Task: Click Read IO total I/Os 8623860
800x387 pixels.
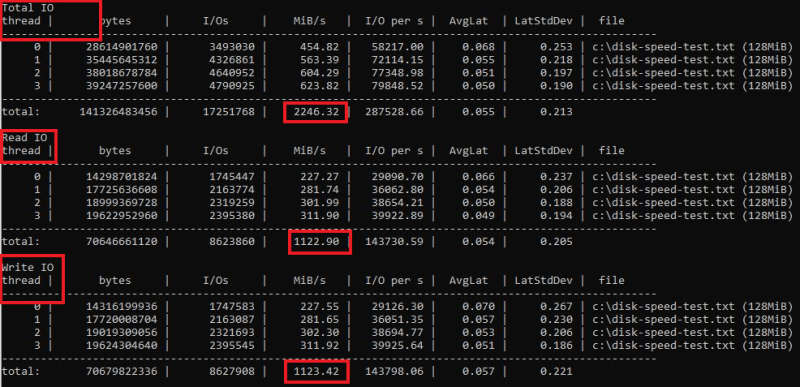Action: point(231,242)
